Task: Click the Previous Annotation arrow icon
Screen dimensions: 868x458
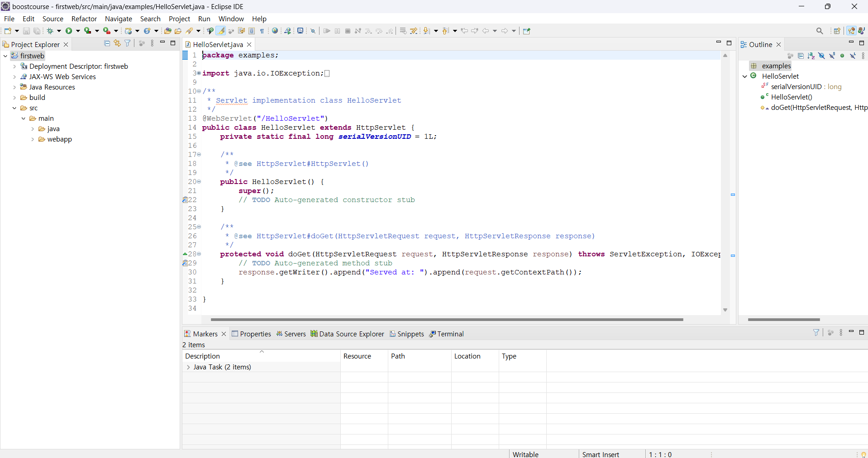Action: coord(446,31)
